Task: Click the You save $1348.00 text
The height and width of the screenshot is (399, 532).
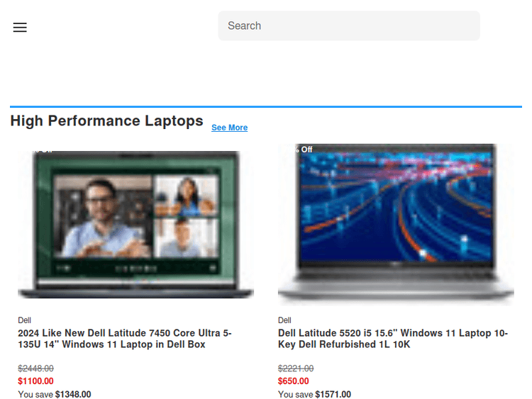Action: pos(55,395)
